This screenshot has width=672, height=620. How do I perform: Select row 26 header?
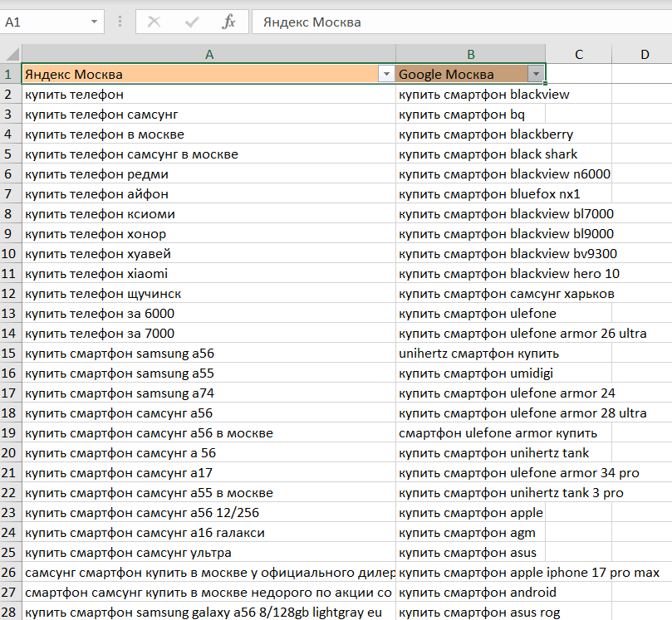[x=11, y=573]
